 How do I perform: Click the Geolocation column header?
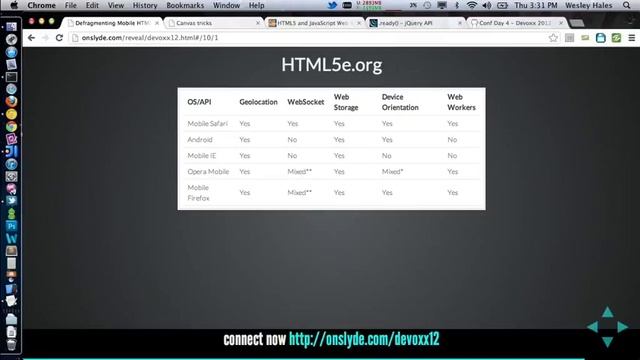click(258, 102)
